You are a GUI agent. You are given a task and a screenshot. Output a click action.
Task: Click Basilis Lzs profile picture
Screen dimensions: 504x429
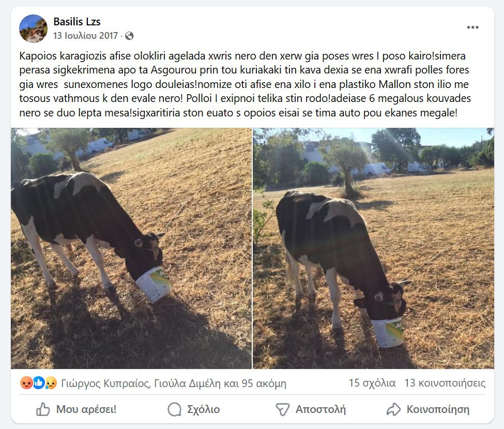33,28
